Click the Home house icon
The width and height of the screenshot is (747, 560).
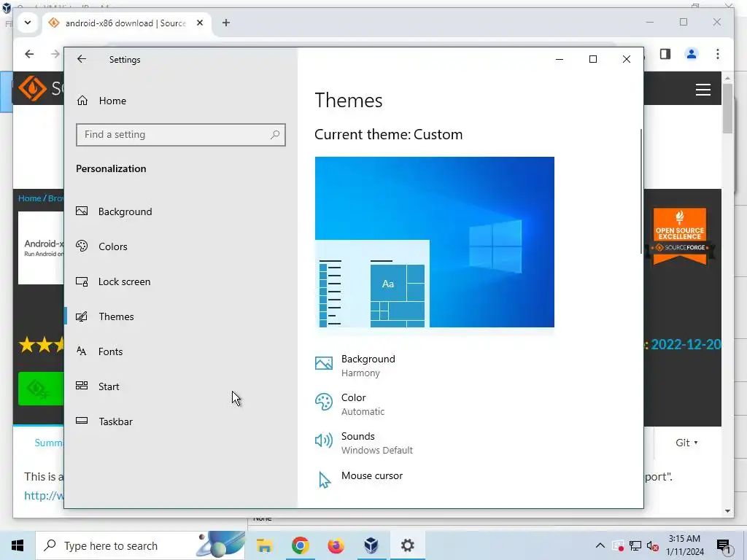(x=82, y=101)
